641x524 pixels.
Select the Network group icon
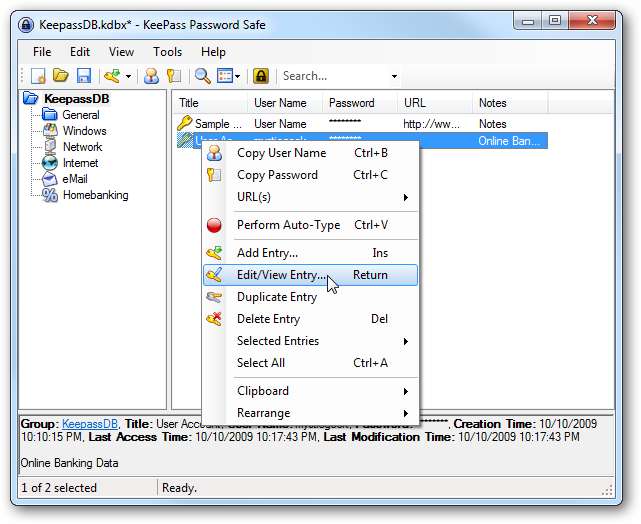pos(50,147)
